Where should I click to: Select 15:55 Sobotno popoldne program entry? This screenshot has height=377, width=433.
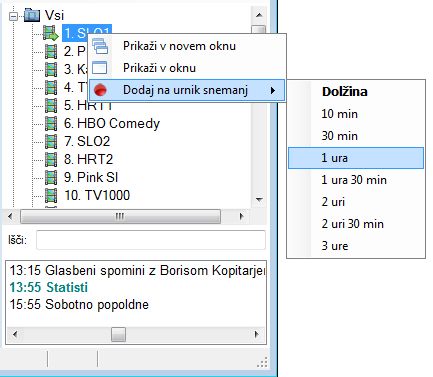(x=79, y=304)
